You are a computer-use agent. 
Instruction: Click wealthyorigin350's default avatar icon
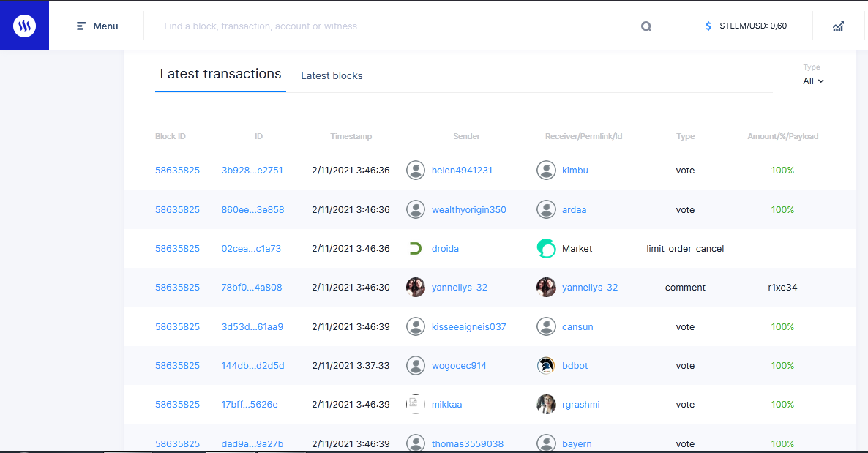coord(416,209)
